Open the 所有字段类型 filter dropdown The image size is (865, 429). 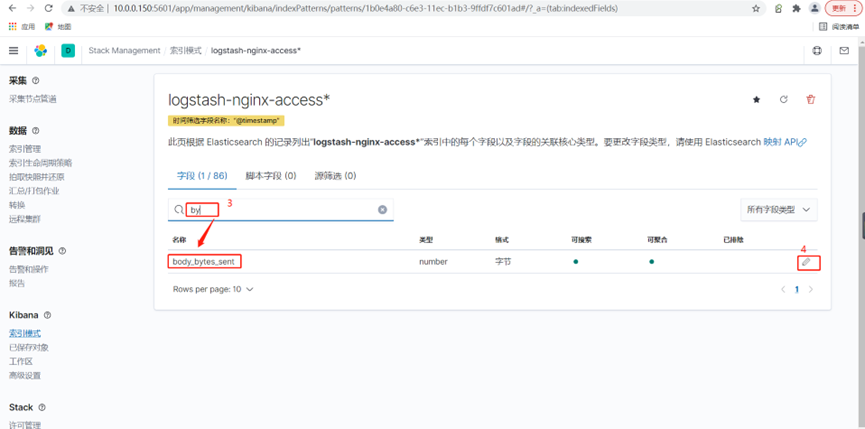pyautogui.click(x=778, y=210)
